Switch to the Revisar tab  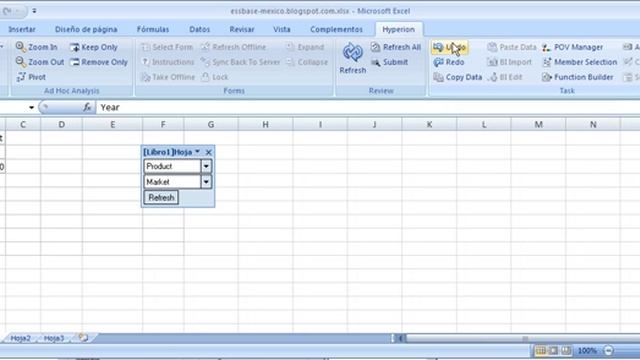(x=242, y=29)
